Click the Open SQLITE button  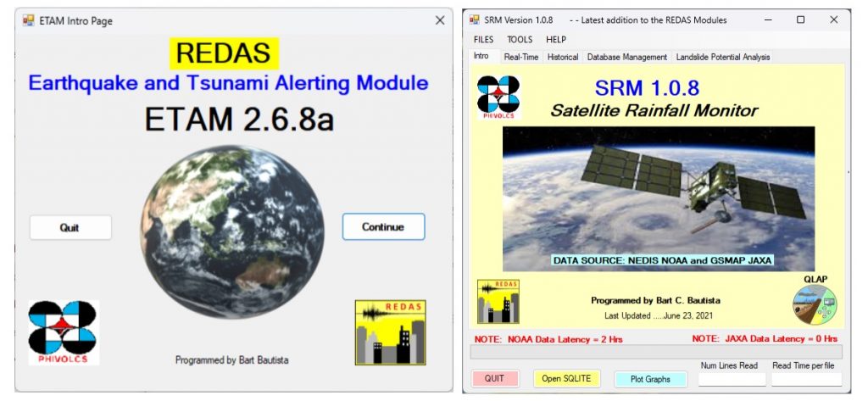pyautogui.click(x=566, y=379)
